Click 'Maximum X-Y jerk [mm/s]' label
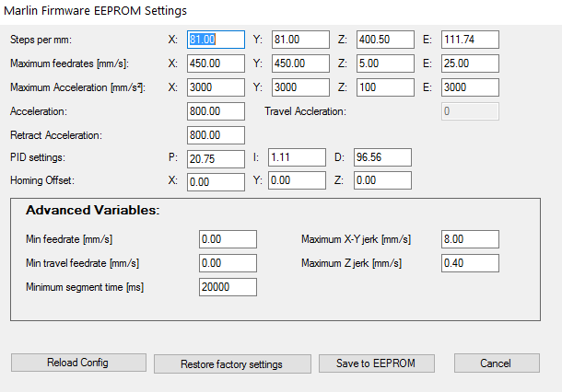The width and height of the screenshot is (562, 392). point(356,239)
